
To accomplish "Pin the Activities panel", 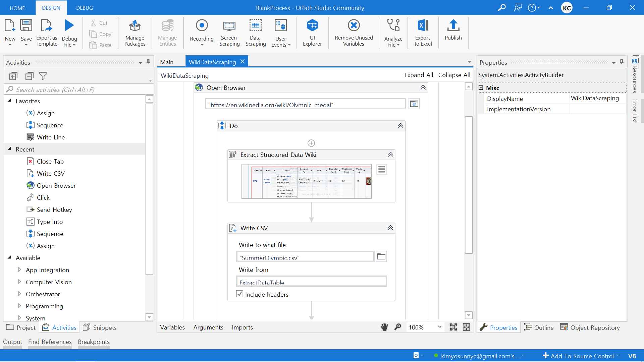I will point(148,62).
